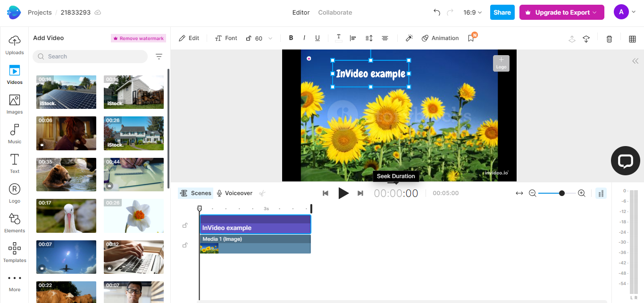
Task: Expand the 16:9 aspect ratio dropdown
Action: click(472, 12)
